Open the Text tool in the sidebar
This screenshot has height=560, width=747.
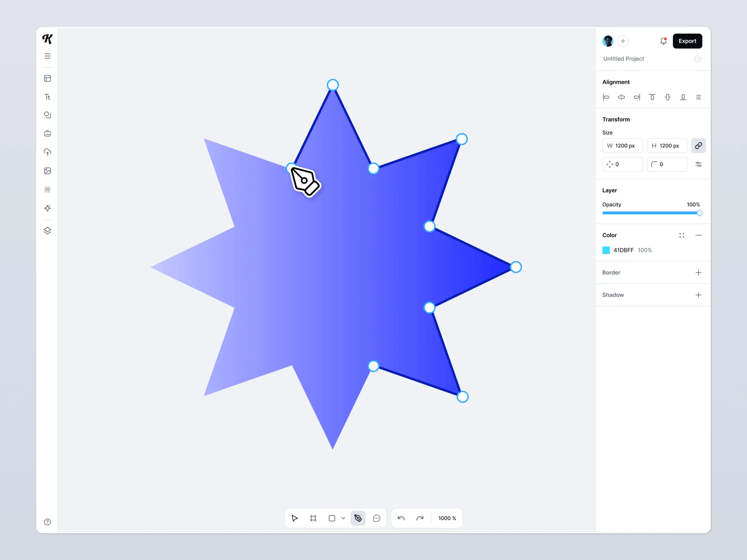coord(47,97)
